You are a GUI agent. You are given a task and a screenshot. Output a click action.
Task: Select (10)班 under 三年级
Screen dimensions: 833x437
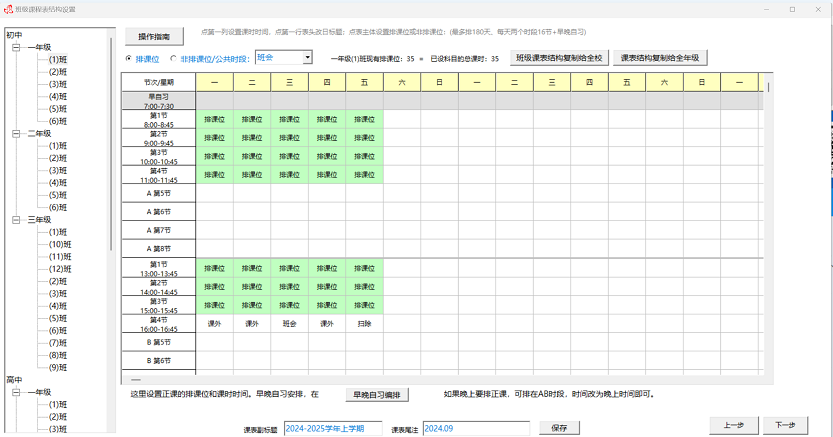60,244
